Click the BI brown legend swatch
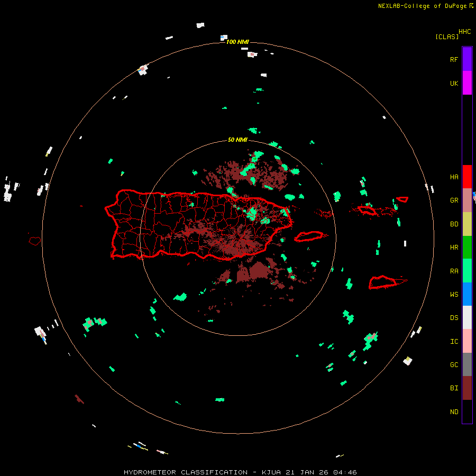Screen dimensions: 476x476 (x=467, y=388)
